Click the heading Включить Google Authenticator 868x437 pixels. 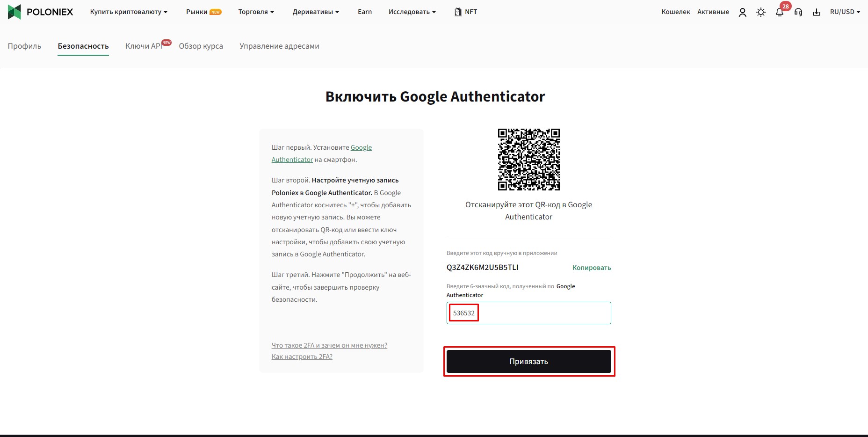click(435, 96)
